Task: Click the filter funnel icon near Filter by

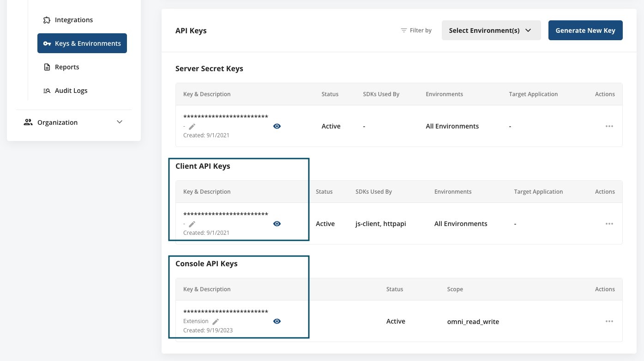Action: click(403, 30)
